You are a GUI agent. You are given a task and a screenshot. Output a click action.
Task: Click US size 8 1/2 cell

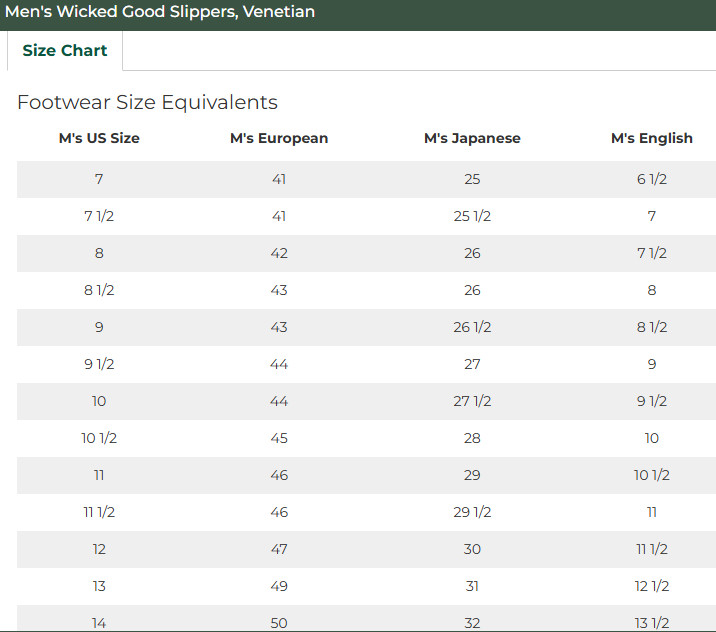tap(99, 290)
